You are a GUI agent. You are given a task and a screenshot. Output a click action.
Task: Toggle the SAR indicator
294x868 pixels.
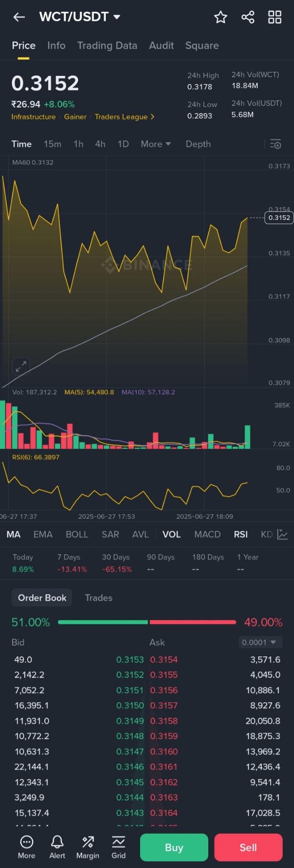110,534
